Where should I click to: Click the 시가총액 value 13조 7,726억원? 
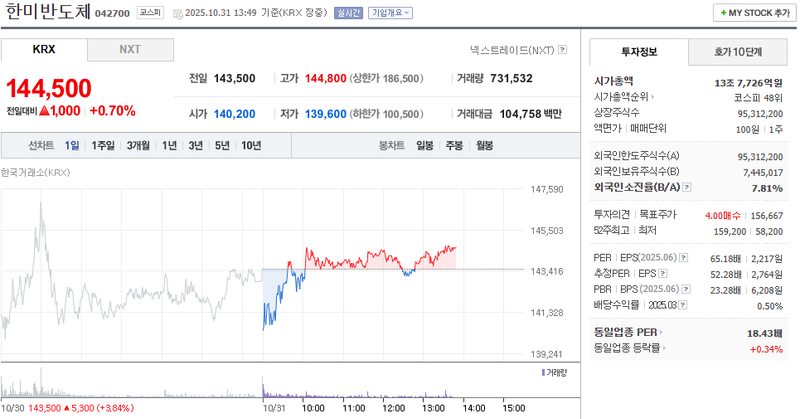(748, 83)
